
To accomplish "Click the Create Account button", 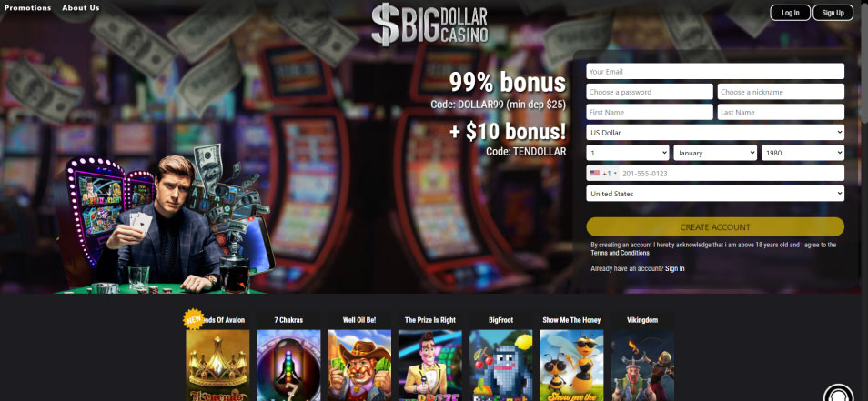I will click(715, 226).
